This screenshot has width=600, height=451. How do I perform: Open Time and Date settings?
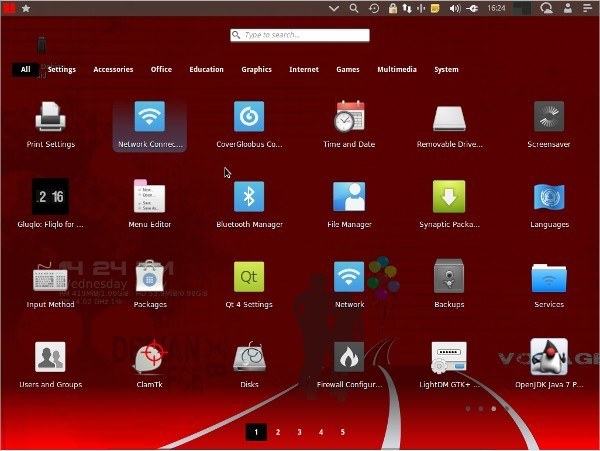point(349,118)
